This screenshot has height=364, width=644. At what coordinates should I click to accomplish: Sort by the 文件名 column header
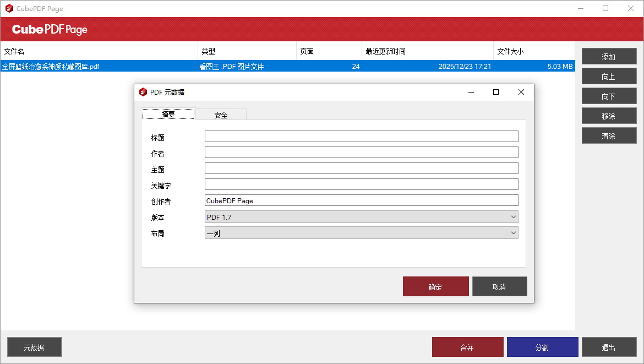[x=99, y=51]
